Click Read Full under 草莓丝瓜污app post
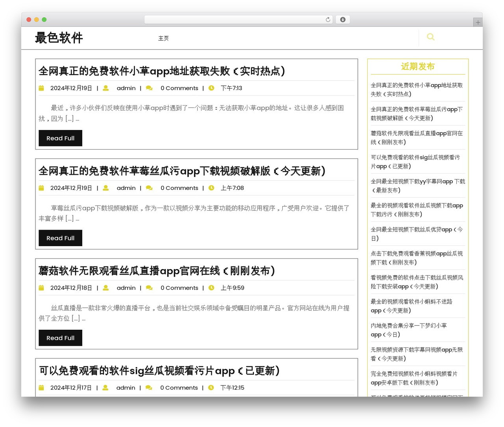The height and width of the screenshot is (427, 504). [x=60, y=238]
